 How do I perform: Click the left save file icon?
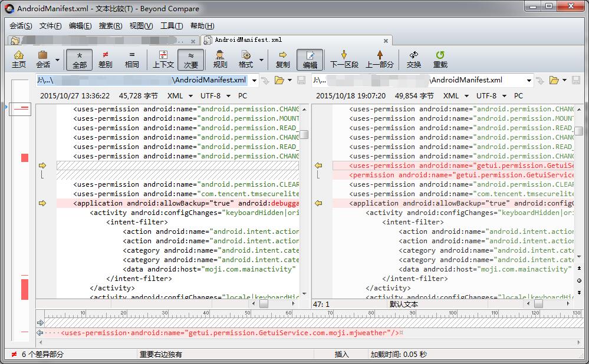pyautogui.click(x=301, y=80)
